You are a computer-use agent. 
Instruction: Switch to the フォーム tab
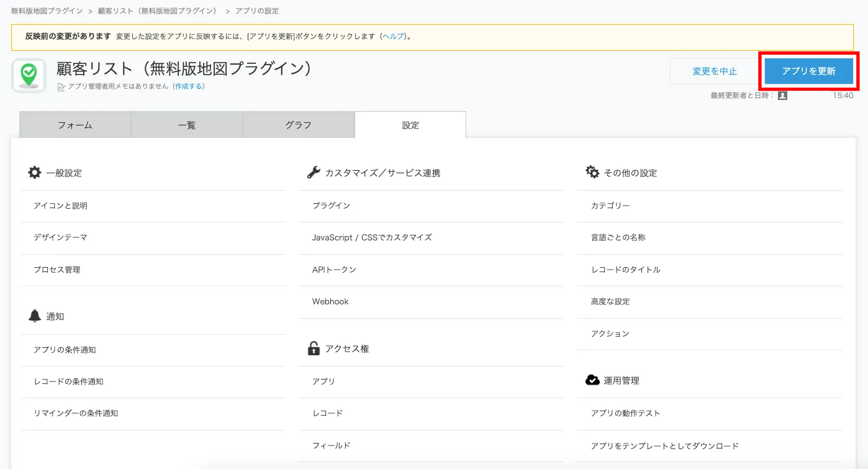click(x=75, y=125)
